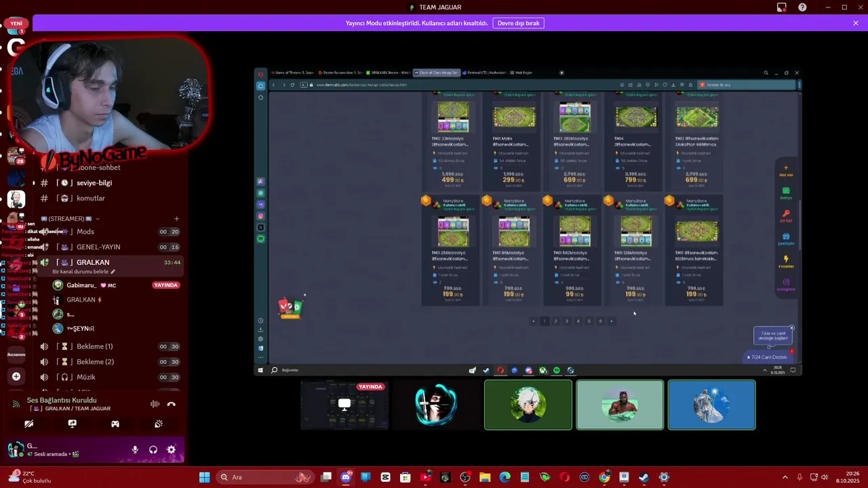Mute the microphone in user panel
This screenshot has width=868, height=488.
pos(135,449)
